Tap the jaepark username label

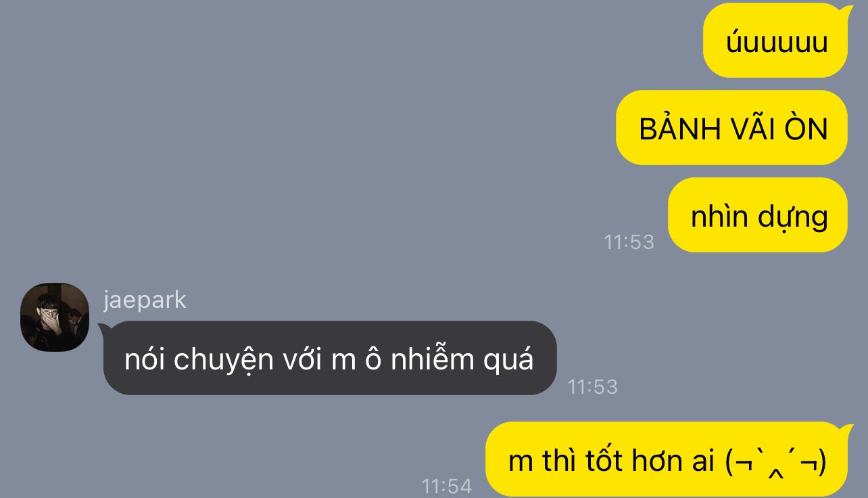145,300
